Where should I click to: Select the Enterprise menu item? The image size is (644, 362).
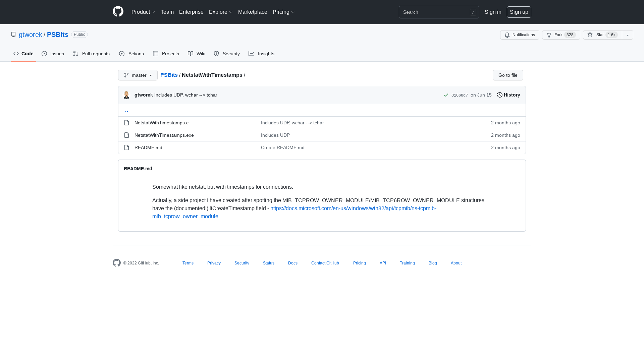pyautogui.click(x=191, y=12)
